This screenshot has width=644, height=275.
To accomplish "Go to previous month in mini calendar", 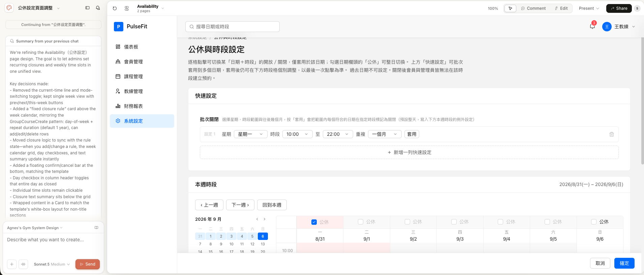I will [257, 219].
